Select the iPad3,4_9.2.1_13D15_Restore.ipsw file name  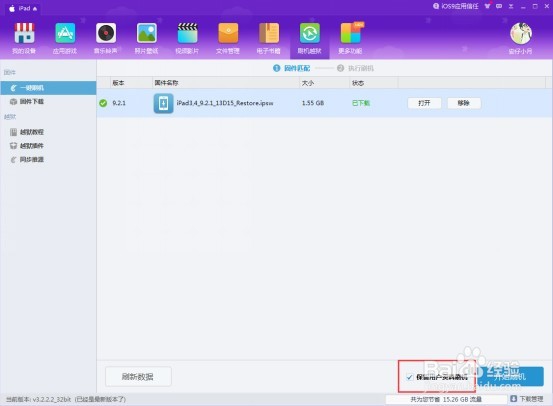click(x=225, y=103)
